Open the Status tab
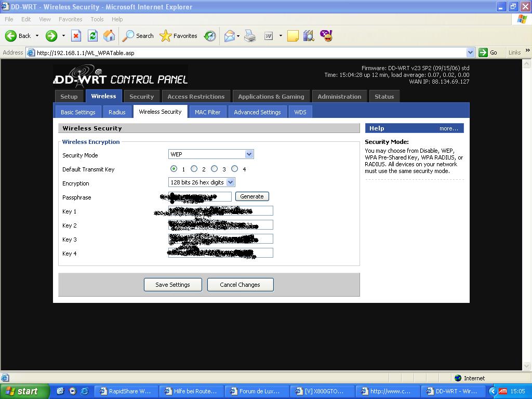Image resolution: width=532 pixels, height=399 pixels. point(384,96)
